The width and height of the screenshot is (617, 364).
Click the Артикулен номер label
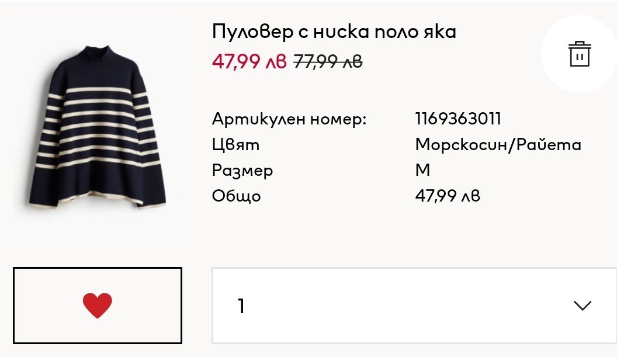click(289, 119)
